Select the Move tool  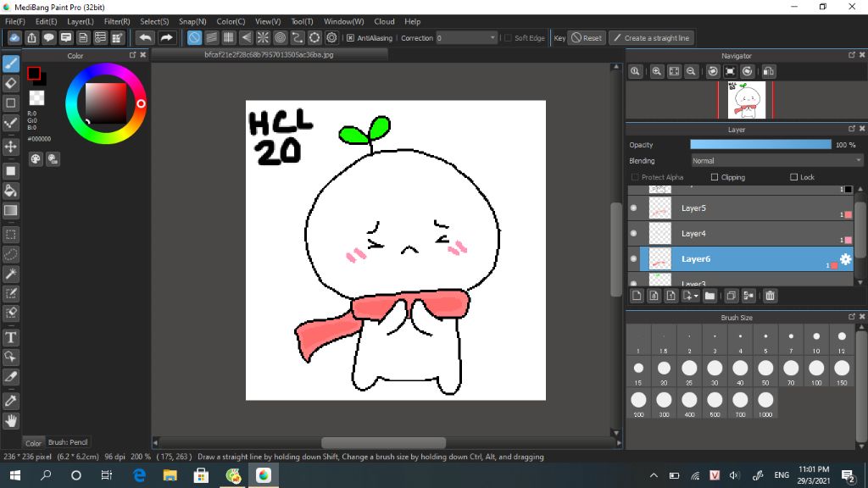(11, 147)
